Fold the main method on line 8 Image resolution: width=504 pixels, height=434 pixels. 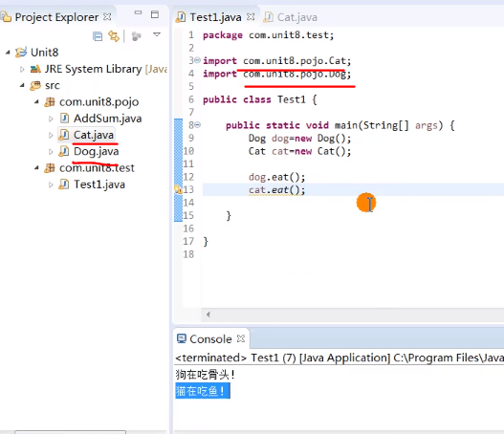[198, 124]
